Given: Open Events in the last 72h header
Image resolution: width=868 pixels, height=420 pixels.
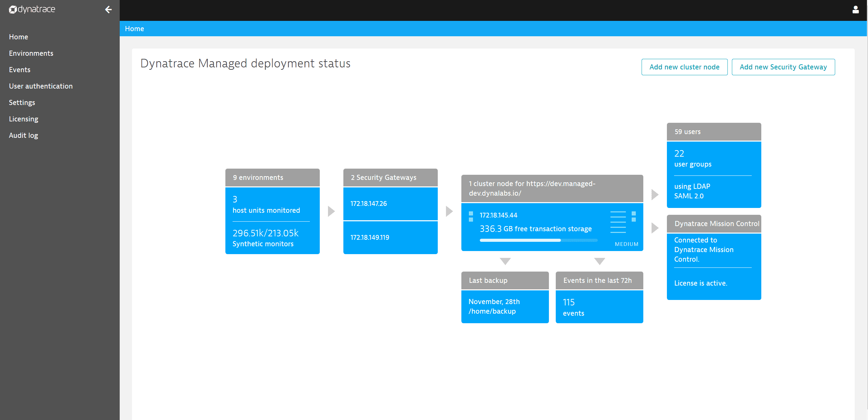Looking at the screenshot, I should pyautogui.click(x=599, y=280).
